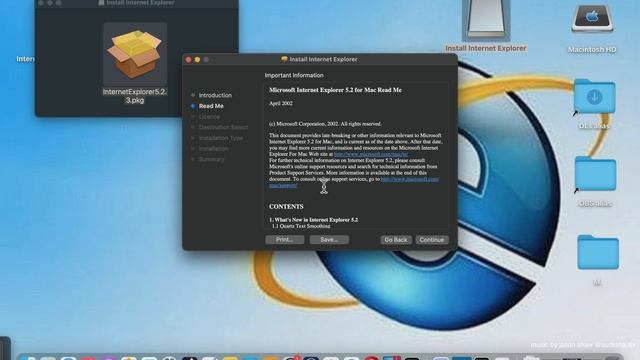Click Go Back in the installer

click(396, 240)
